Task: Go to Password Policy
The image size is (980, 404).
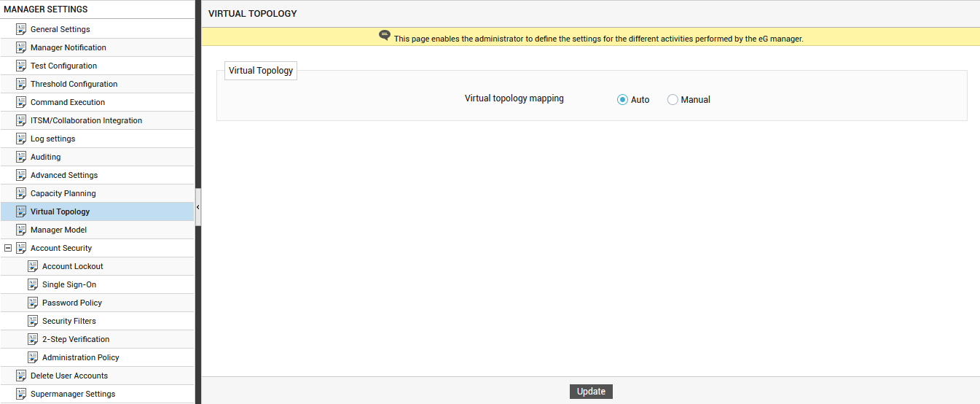Action: pyautogui.click(x=72, y=303)
